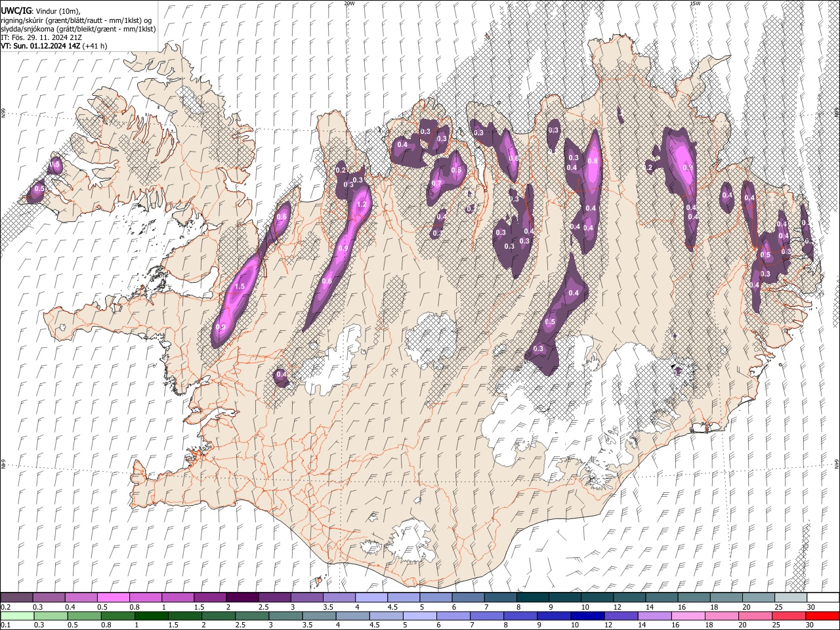Viewport: 840px width, 630px height.
Task: Pick the 6–7 slate blue swatch, upper scale
Action: [468, 598]
